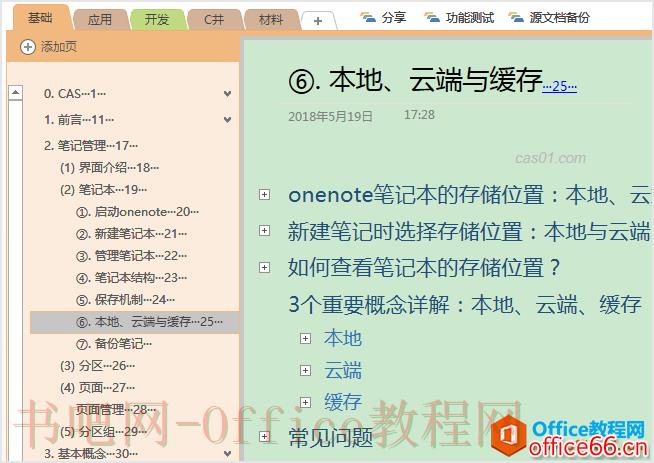Expand the 本地 sub-item
This screenshot has height=463, width=654.
(305, 338)
